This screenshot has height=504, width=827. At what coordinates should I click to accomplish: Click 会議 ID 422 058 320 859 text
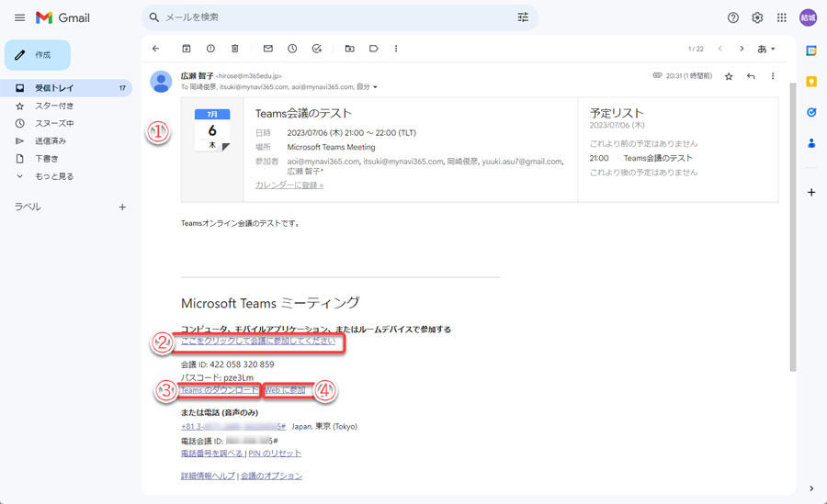point(227,364)
